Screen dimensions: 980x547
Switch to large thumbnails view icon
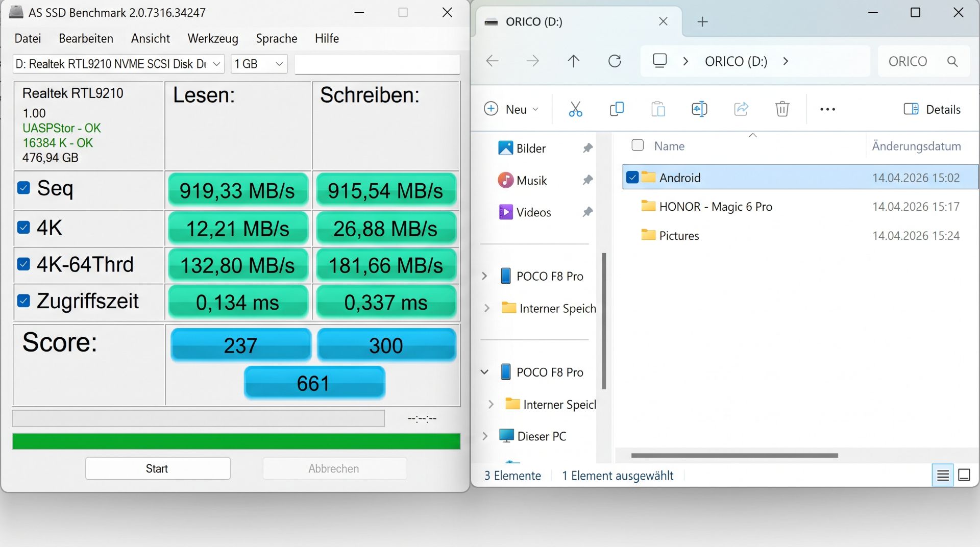click(964, 476)
